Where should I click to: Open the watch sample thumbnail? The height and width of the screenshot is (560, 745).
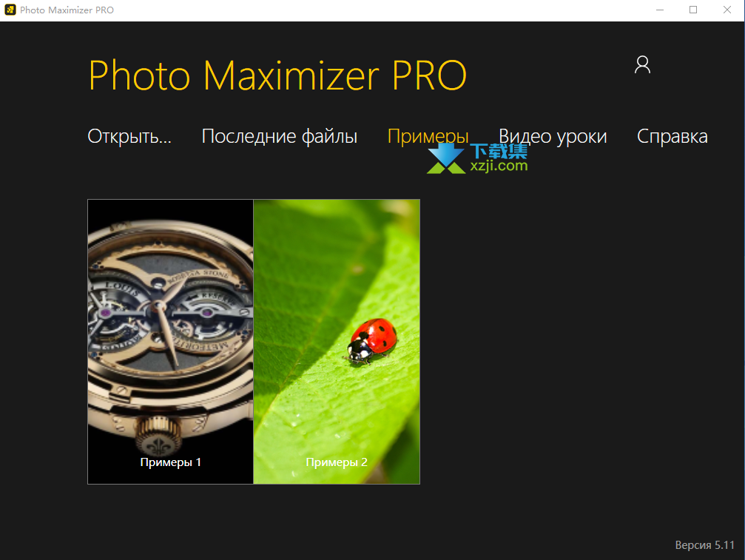click(x=171, y=342)
